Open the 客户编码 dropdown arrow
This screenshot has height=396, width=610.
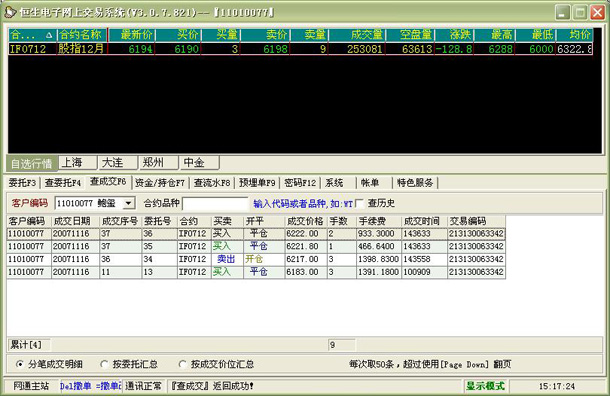point(128,203)
